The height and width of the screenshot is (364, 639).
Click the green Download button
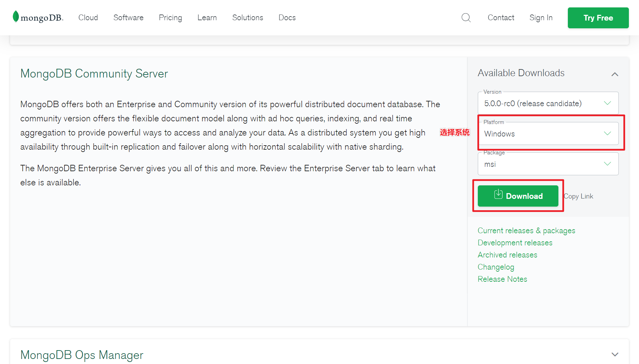point(518,196)
